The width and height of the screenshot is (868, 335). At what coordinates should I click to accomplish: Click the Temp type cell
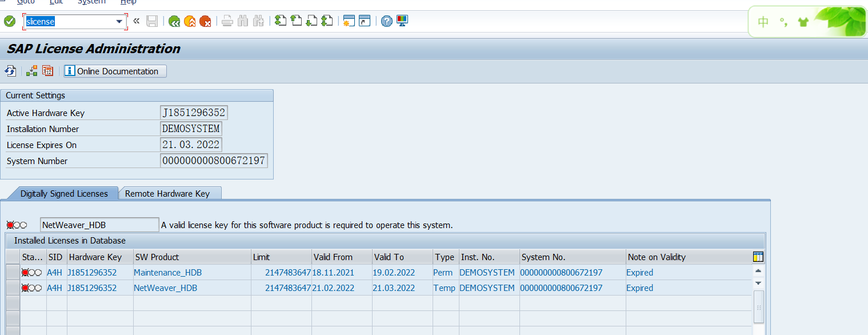pos(445,288)
